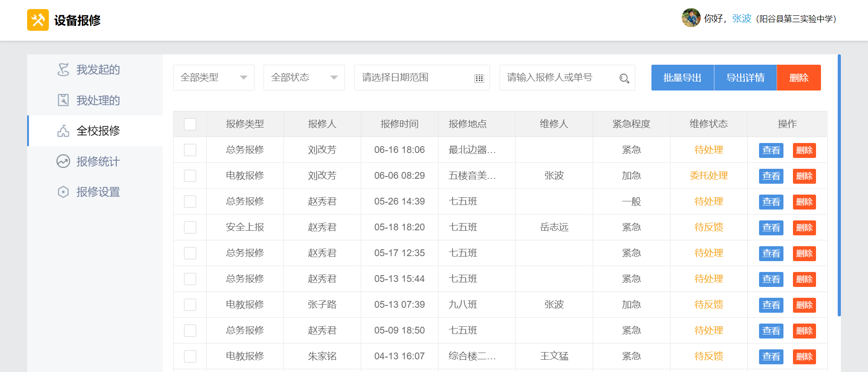
Task: Check the row dated 05-13 15:44
Action: pyautogui.click(x=190, y=279)
